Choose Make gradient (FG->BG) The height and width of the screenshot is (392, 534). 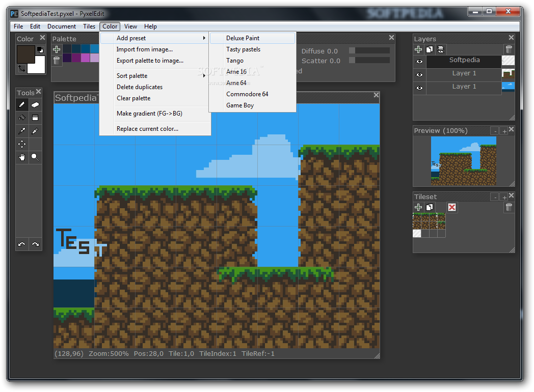154,114
